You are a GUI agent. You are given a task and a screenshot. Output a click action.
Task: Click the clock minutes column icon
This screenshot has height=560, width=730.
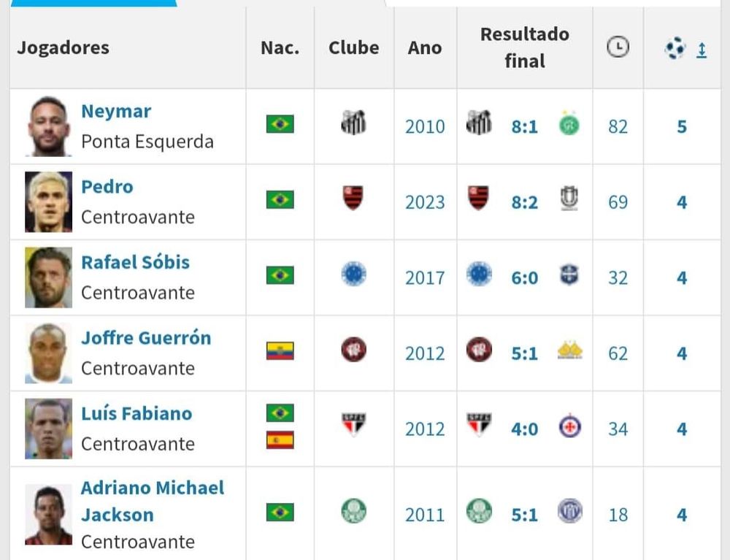tap(618, 47)
